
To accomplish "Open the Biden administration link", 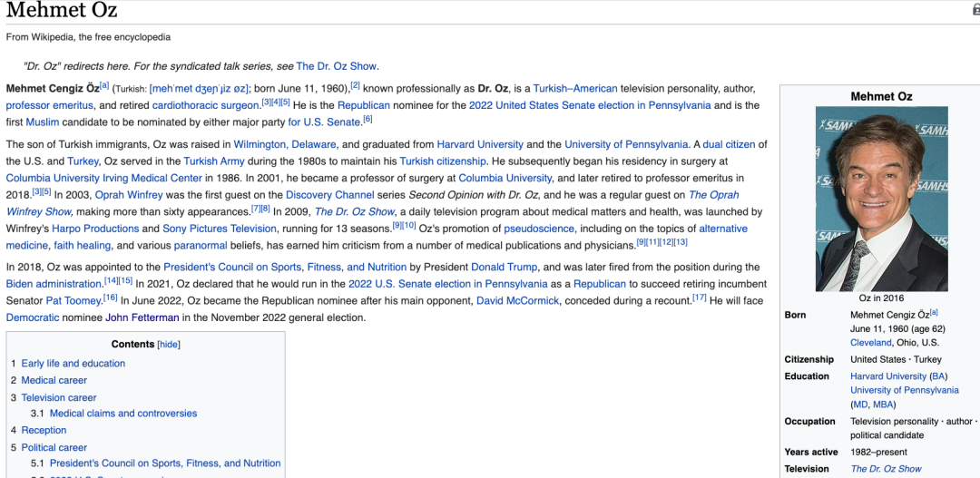I will (54, 284).
